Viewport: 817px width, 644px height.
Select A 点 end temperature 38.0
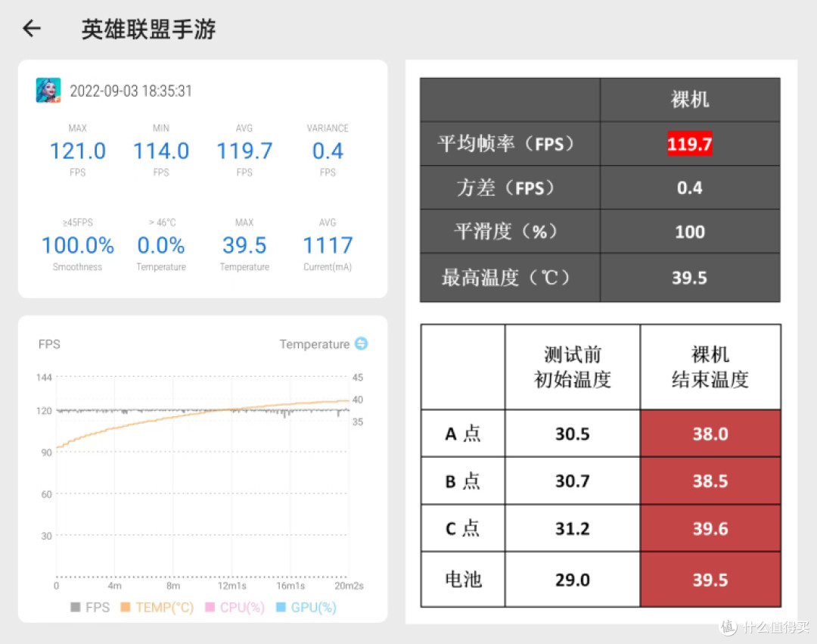point(710,434)
